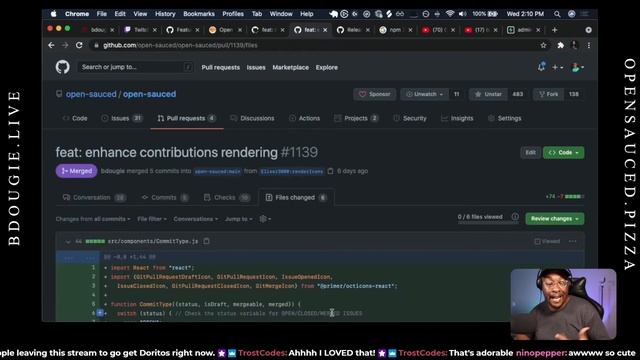
Task: Click the browser forward arrow
Action: 65,45
